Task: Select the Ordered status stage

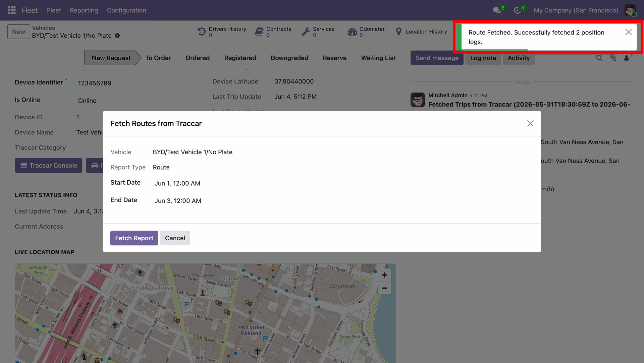Action: 198,58
